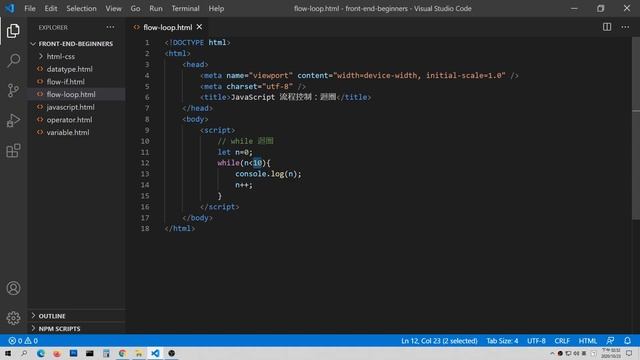Close the flow-loop.html editor tab
Image resolution: width=640 pixels, height=360 pixels.
click(x=199, y=27)
